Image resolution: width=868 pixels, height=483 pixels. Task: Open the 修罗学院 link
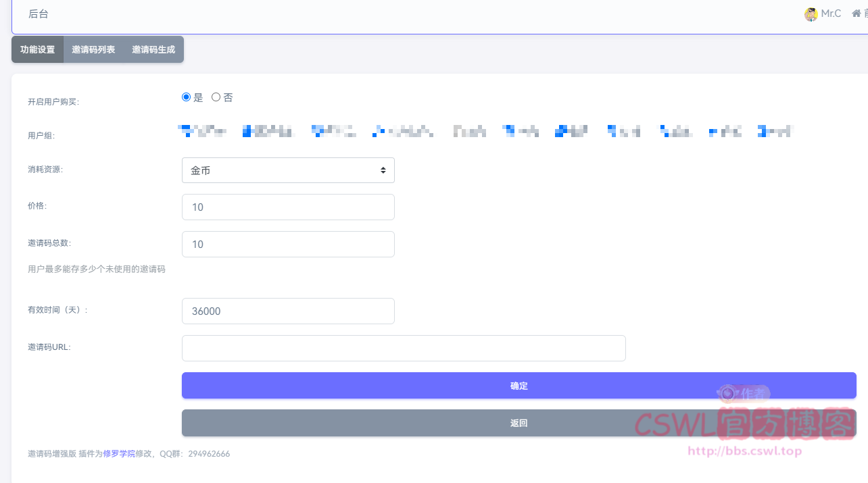(119, 454)
